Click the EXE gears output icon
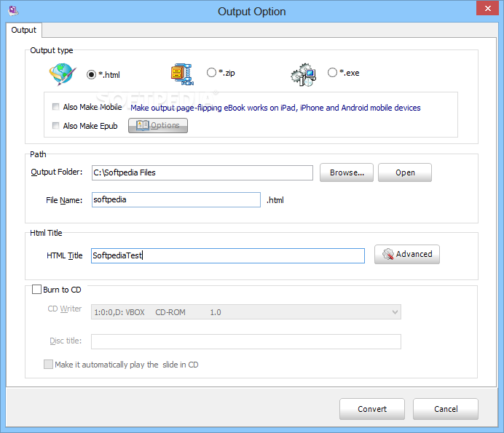 pyautogui.click(x=304, y=74)
